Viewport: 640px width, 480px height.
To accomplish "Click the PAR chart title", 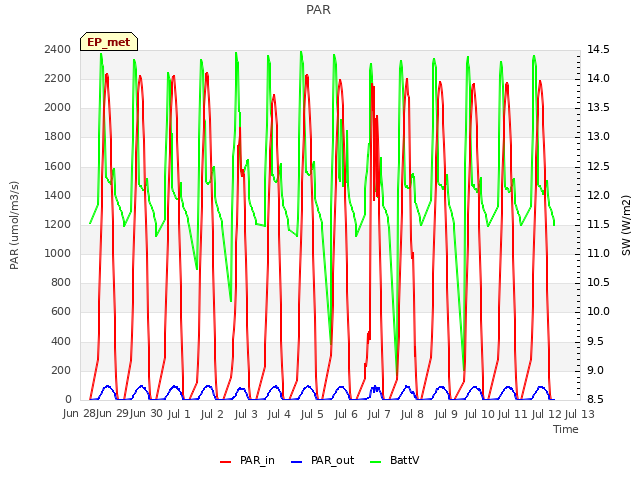I will tap(318, 10).
